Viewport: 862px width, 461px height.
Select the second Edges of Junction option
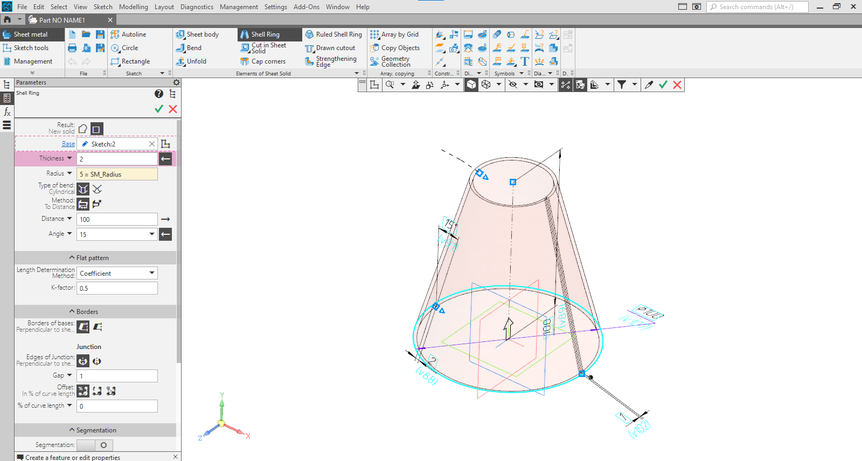pos(97,362)
